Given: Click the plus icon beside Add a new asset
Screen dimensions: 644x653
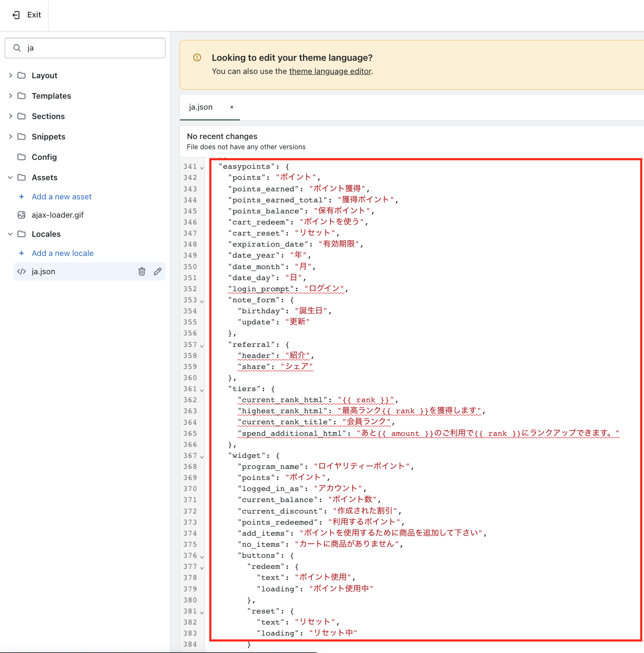Looking at the screenshot, I should (21, 197).
